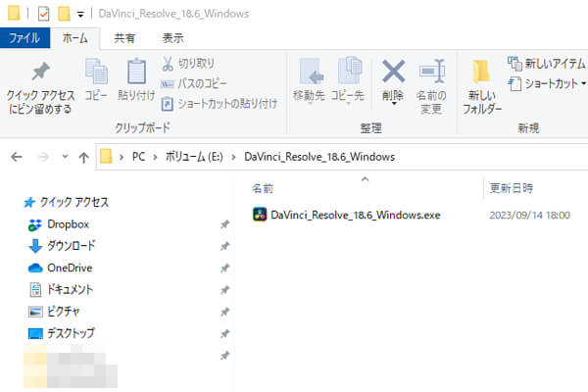Click the date 2023/09/14 18:00
The width and height of the screenshot is (588, 392).
coord(529,216)
